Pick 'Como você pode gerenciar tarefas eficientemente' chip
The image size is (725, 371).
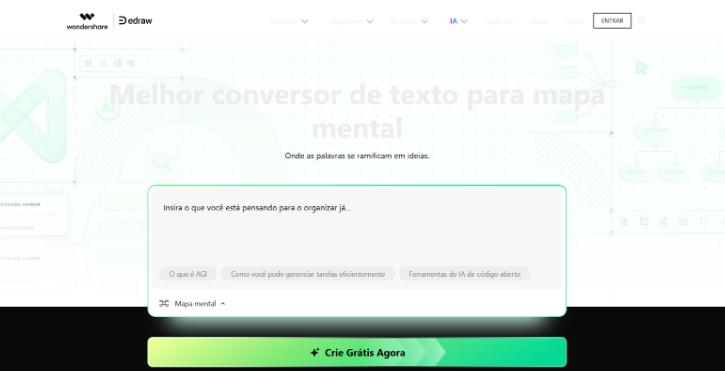307,274
